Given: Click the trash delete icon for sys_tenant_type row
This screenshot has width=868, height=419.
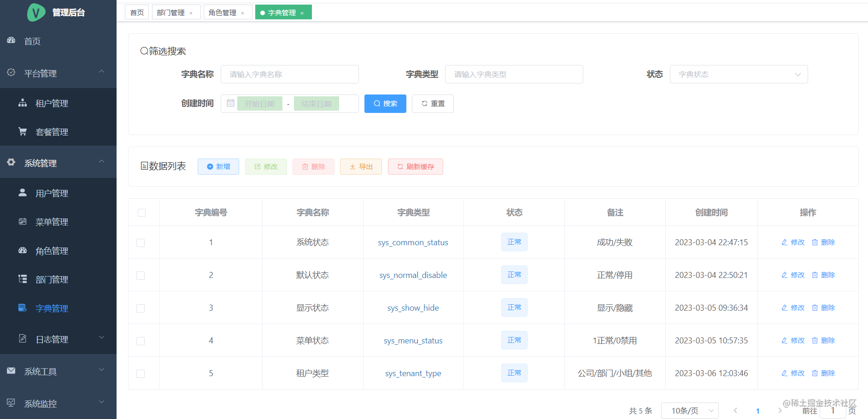Looking at the screenshot, I should click(815, 373).
